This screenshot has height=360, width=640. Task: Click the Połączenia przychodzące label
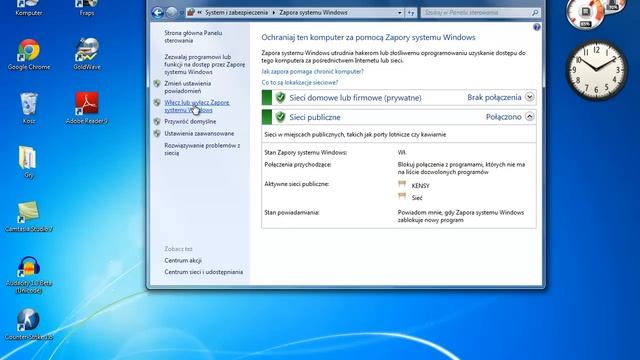click(x=298, y=164)
